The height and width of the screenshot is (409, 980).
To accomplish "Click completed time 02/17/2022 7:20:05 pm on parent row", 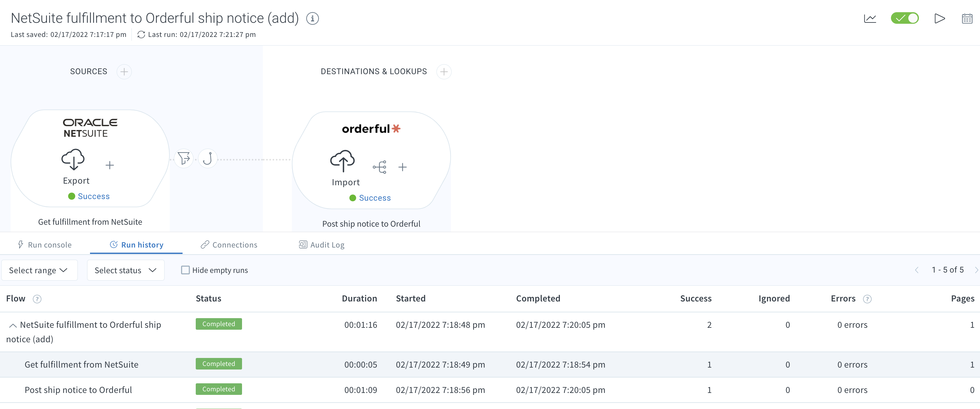I will click(x=560, y=325).
